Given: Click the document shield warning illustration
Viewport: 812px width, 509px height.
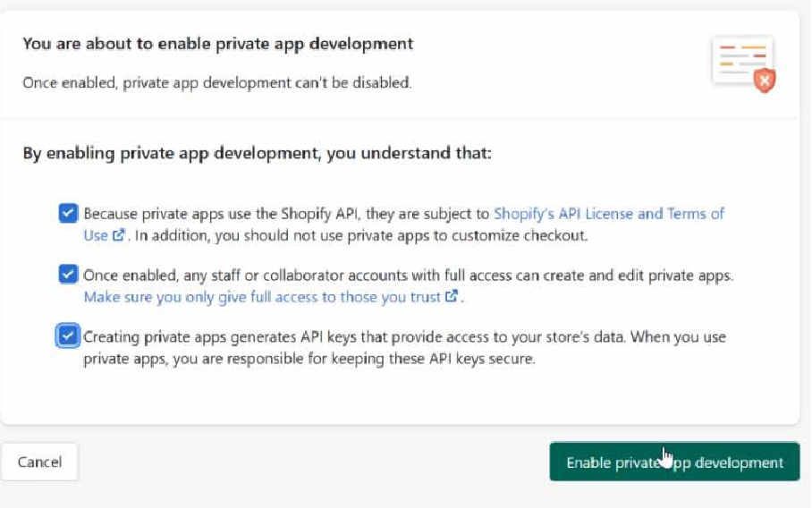Looking at the screenshot, I should (x=744, y=64).
